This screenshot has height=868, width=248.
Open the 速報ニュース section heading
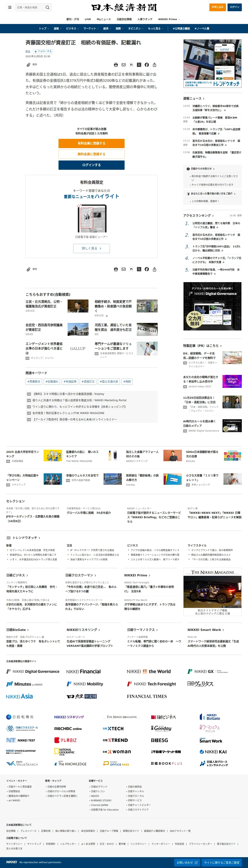point(194,98)
